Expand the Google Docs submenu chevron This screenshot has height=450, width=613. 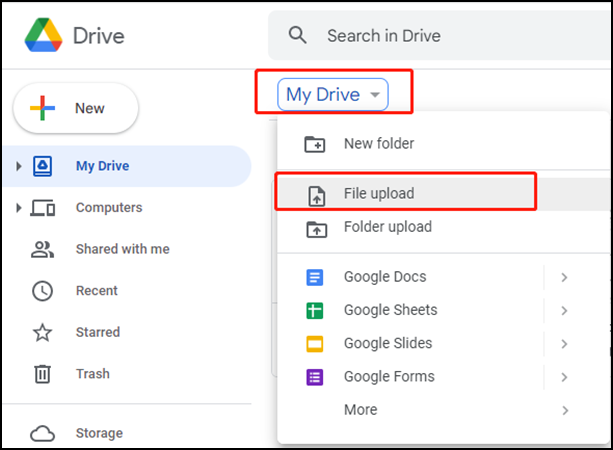(564, 278)
